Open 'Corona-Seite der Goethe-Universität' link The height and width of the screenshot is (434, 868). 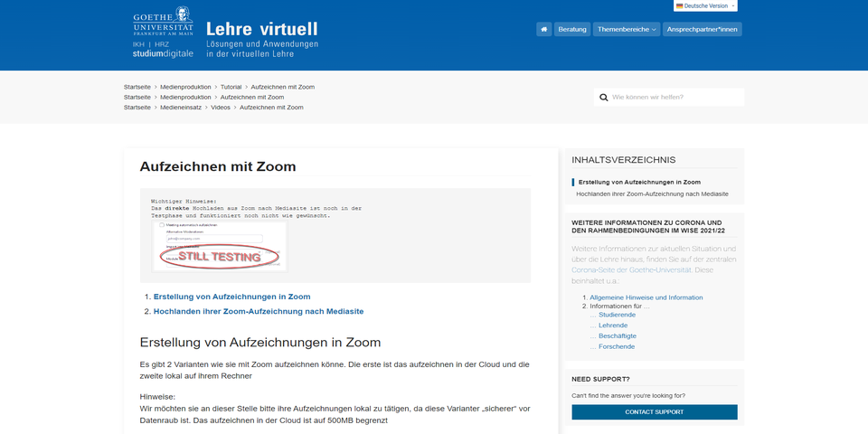tap(631, 270)
